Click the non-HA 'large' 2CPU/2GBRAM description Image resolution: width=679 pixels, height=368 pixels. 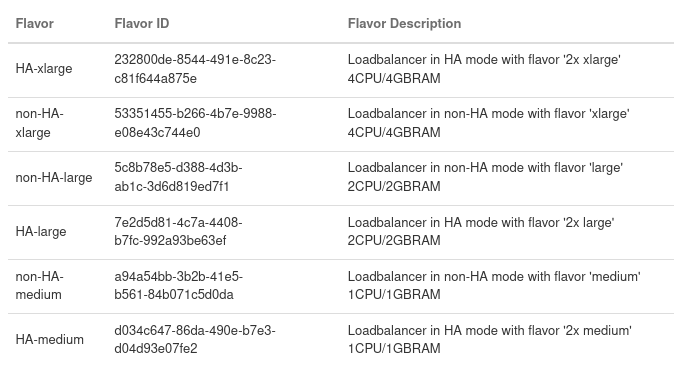[x=485, y=177]
